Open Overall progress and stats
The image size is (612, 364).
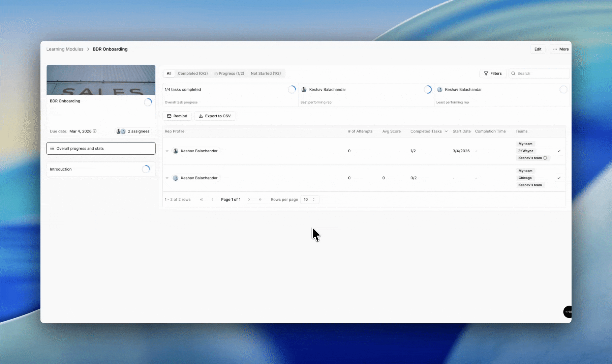pyautogui.click(x=101, y=149)
